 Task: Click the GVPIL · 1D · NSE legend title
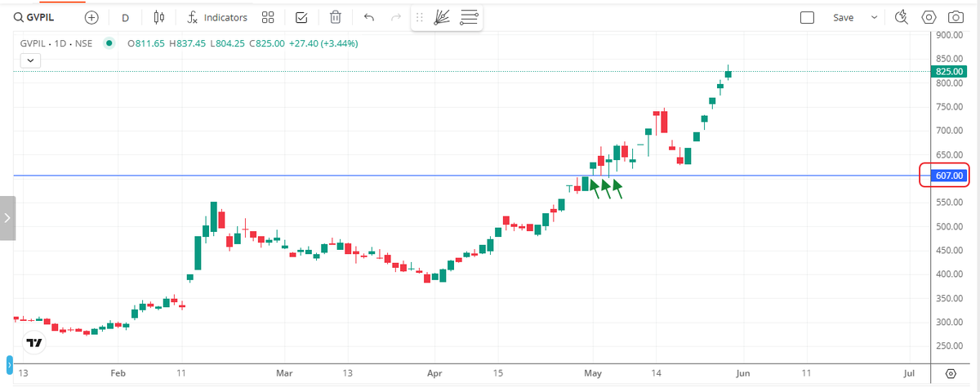[56, 43]
